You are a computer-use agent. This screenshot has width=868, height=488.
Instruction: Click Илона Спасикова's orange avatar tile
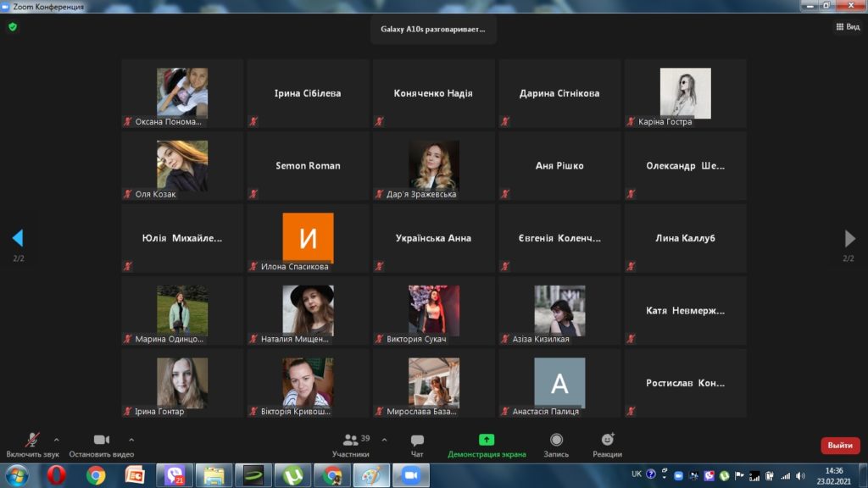308,238
